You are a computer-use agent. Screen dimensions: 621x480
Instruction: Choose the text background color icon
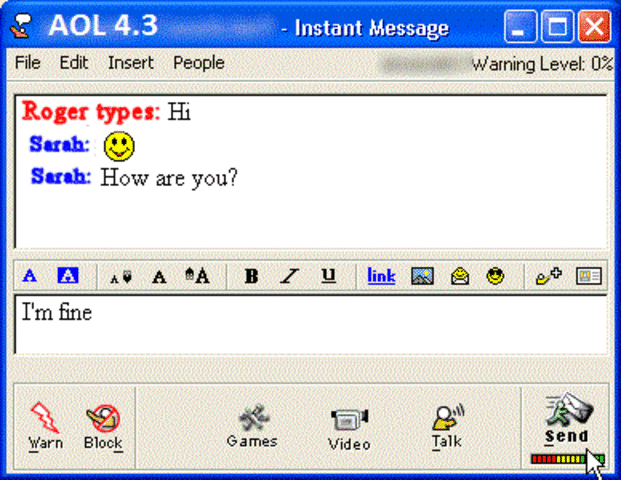[68, 275]
